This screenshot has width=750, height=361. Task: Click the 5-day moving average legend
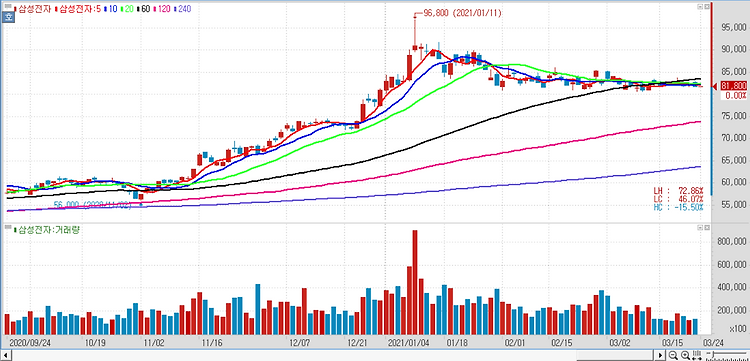click(77, 9)
